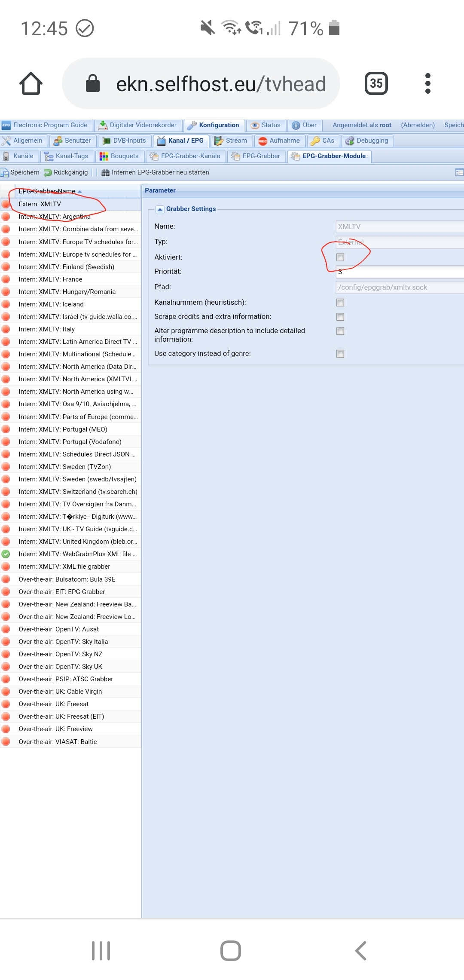Select Over-the-air: UK: Cable Virgin row
This screenshot has width=464, height=980.
[x=70, y=692]
